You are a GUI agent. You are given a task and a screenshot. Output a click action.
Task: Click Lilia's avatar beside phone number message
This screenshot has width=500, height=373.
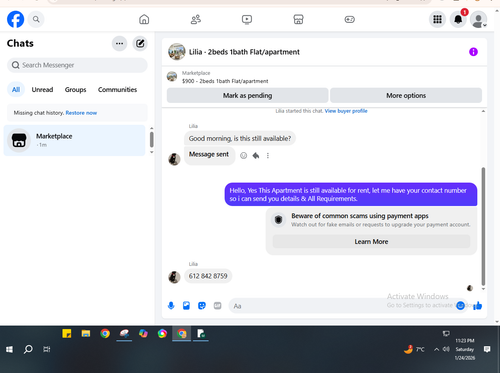click(174, 277)
